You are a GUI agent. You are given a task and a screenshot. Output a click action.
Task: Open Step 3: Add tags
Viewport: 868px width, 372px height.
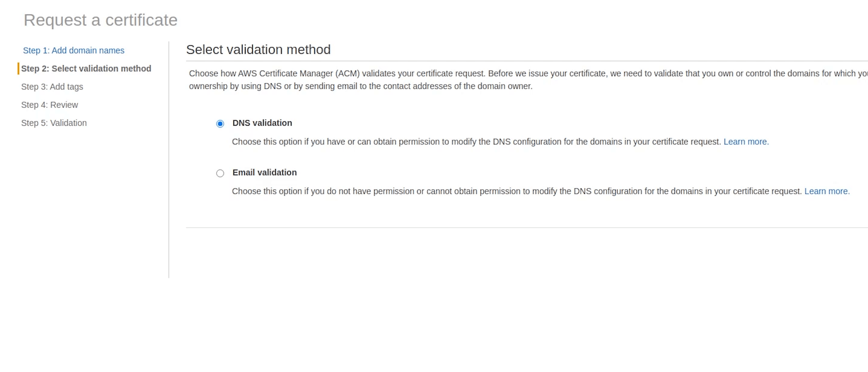pos(52,87)
